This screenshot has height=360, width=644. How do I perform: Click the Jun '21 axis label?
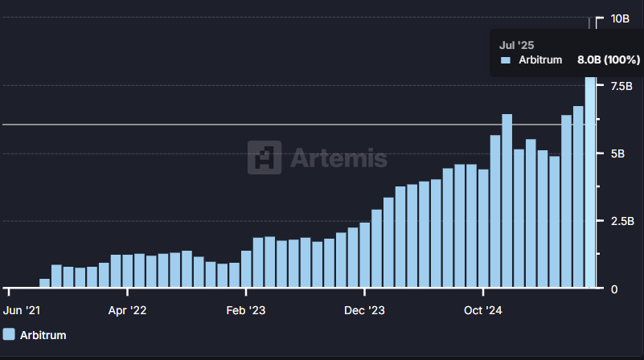point(22,310)
